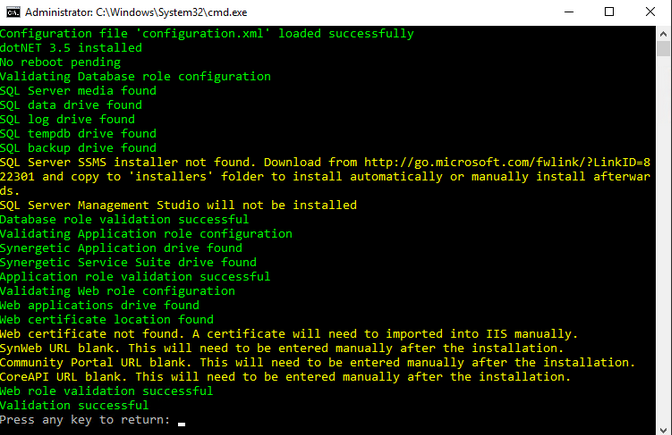
Task: Click the scrollbar down arrow
Action: (x=663, y=429)
